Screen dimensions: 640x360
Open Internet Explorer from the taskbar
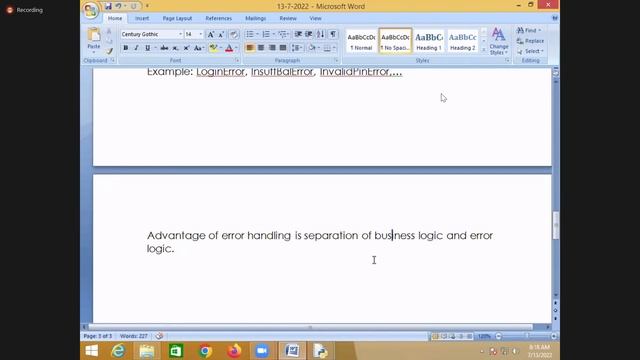(118, 351)
